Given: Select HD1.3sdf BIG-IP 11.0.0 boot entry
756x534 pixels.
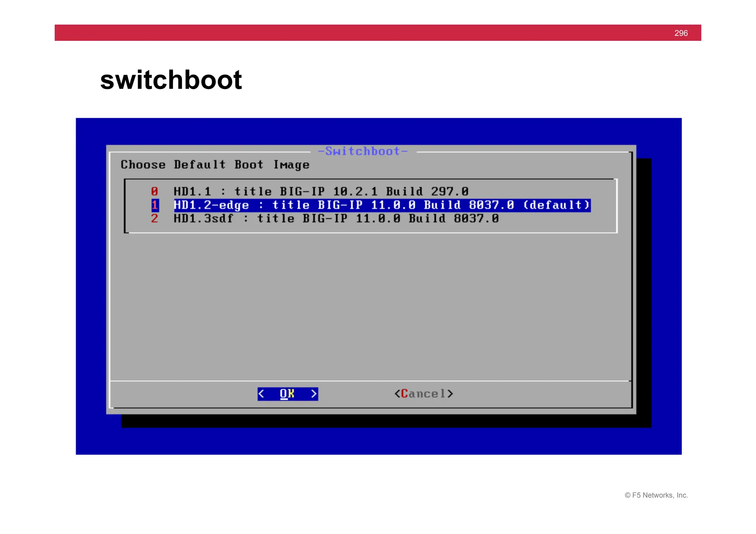Looking at the screenshot, I should 336,218.
